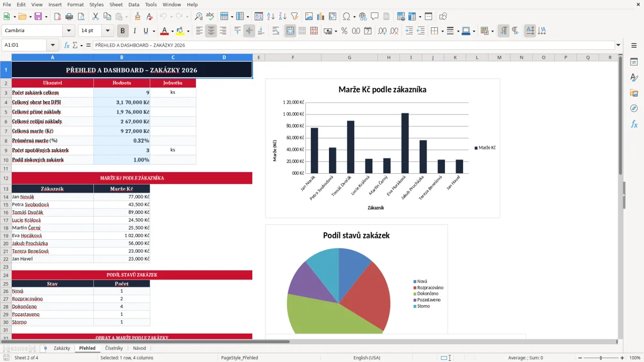Switch to the Číselníky sheet tab

click(114, 348)
